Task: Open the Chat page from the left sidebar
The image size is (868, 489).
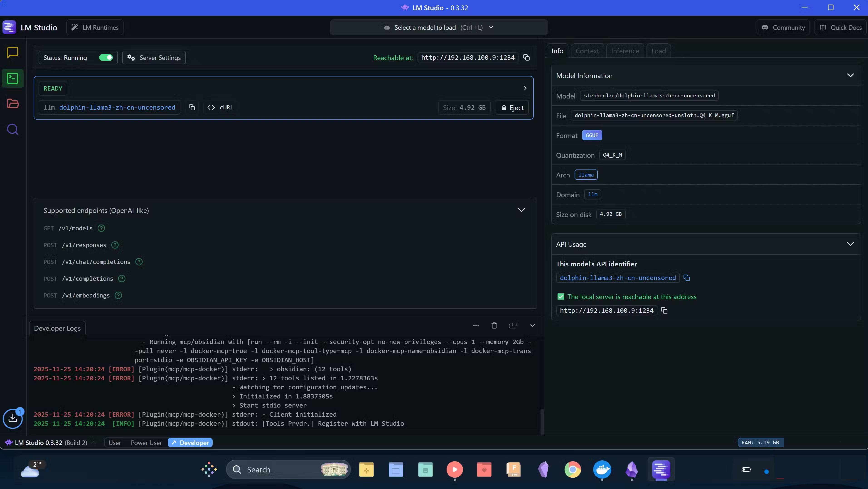Action: (x=12, y=52)
